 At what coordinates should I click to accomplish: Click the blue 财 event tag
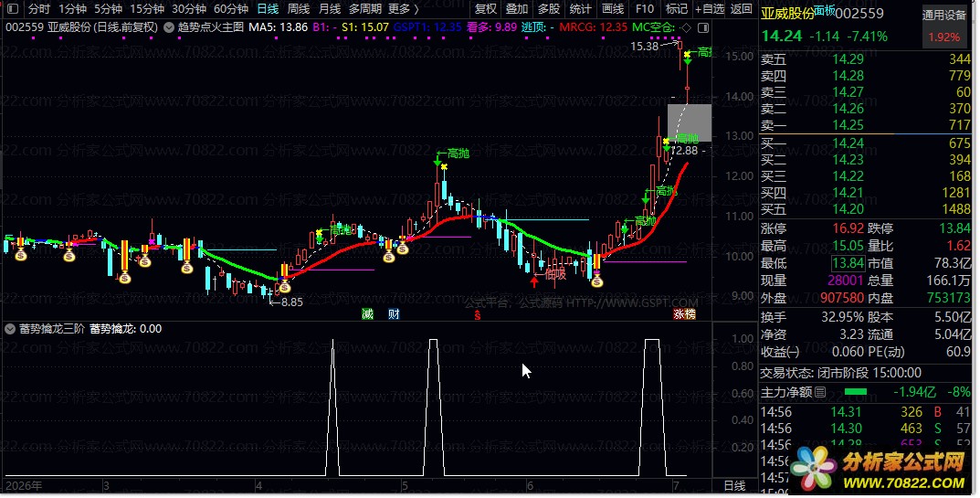394,314
